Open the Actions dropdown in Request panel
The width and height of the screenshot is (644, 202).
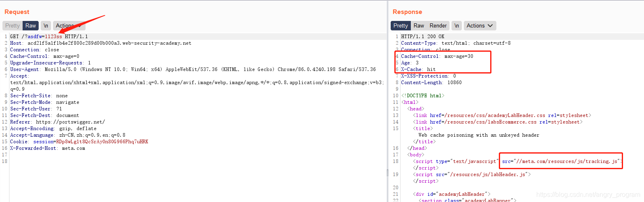[x=68, y=25]
